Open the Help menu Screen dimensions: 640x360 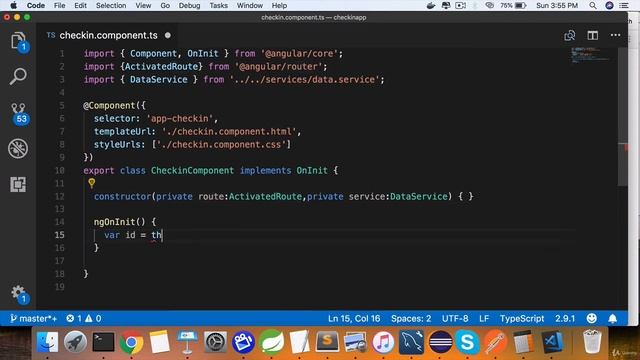(x=279, y=5)
